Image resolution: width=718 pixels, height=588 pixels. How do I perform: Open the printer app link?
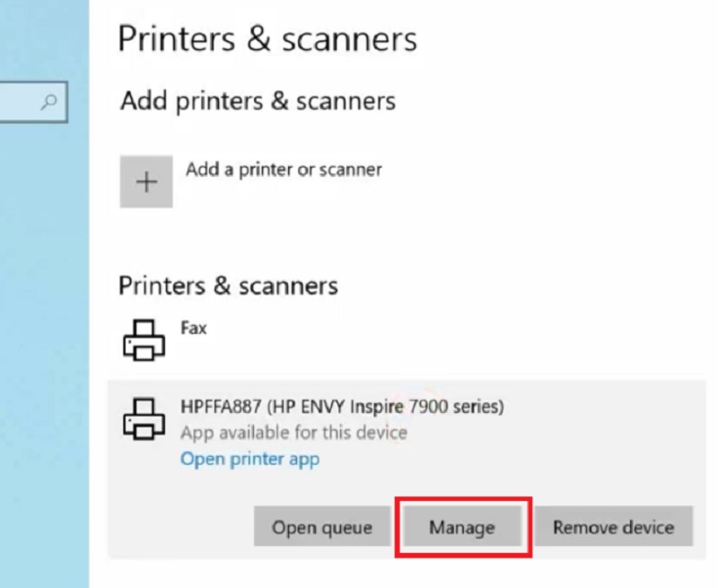point(250,459)
